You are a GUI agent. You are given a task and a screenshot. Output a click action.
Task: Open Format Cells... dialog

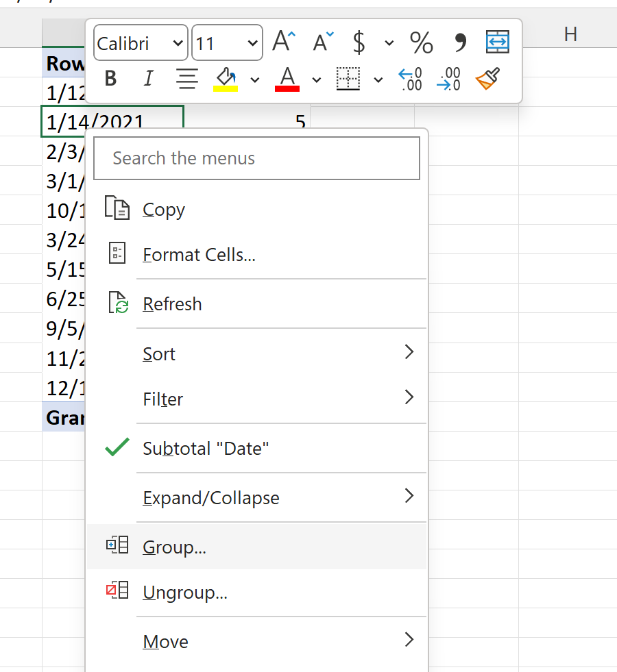click(x=256, y=255)
